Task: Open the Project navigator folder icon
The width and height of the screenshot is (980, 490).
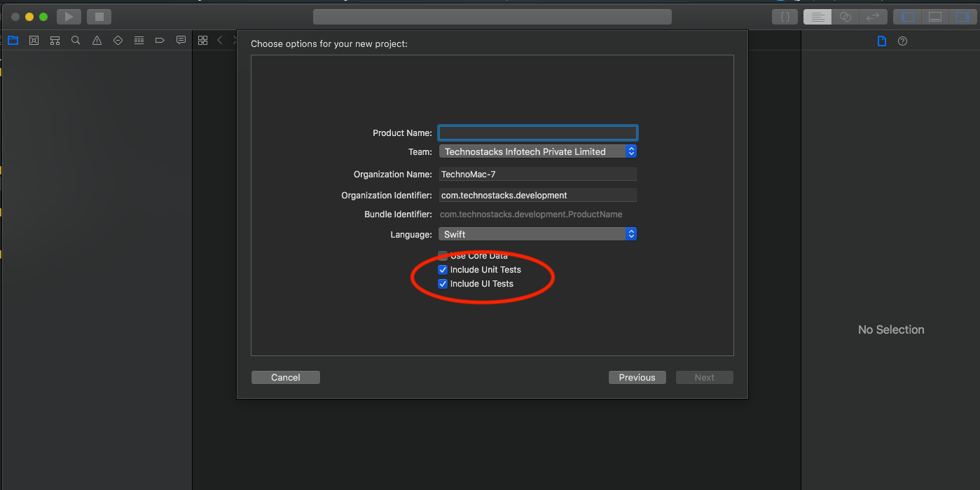Action: click(13, 40)
